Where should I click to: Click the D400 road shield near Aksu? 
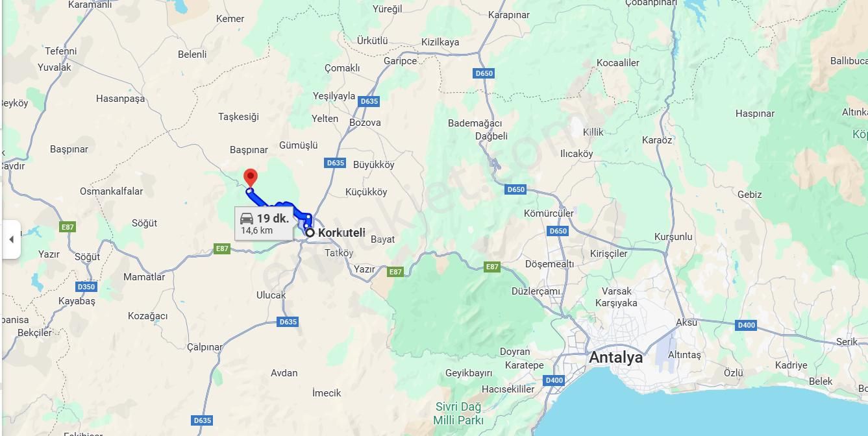tap(747, 326)
